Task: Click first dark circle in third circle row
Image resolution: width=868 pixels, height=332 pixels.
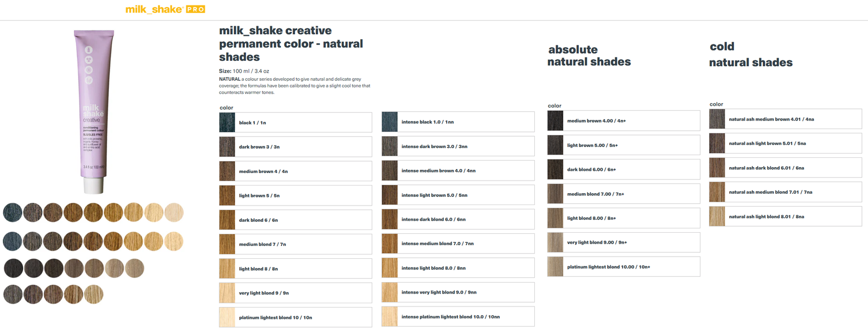Action: 14,268
